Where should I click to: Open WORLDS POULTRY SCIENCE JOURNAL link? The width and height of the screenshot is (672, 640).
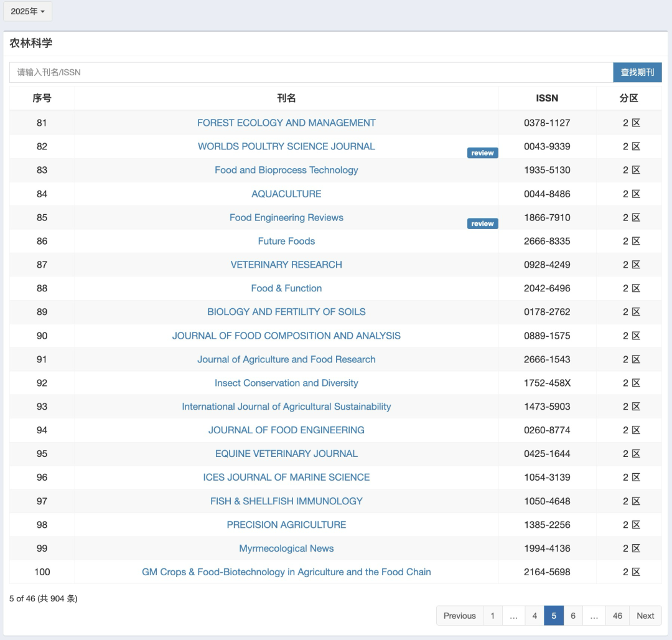286,146
